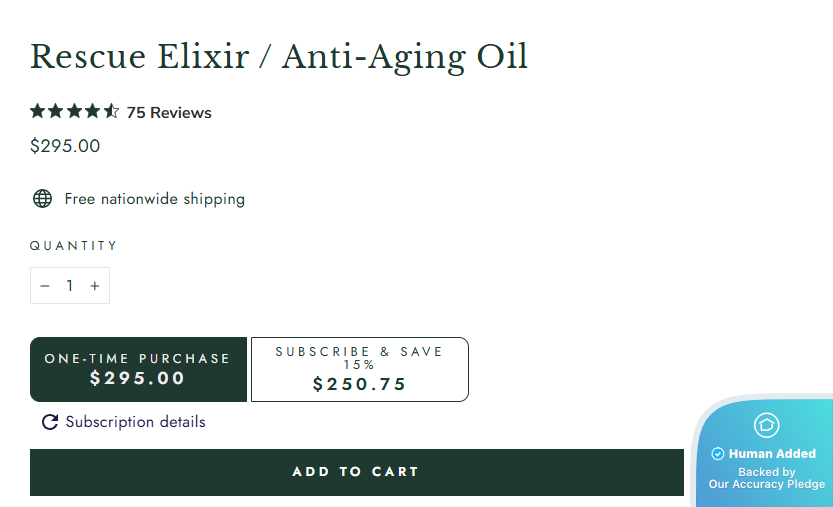Click the Human Added badge label
The width and height of the screenshot is (833, 507).
(x=772, y=454)
